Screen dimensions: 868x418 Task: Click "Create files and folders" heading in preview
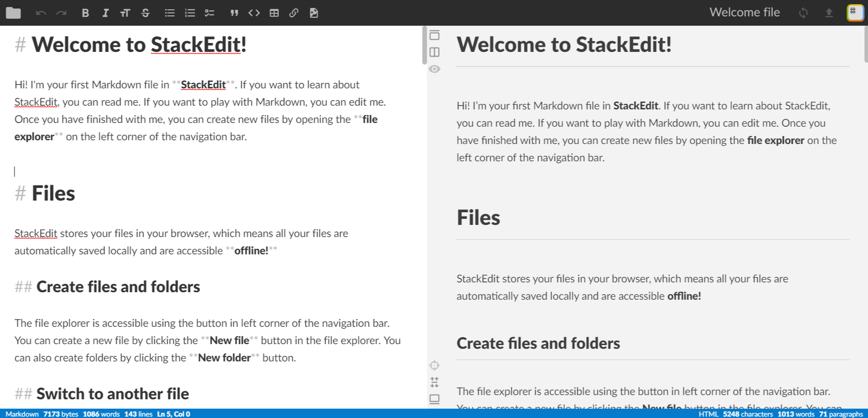coord(538,343)
